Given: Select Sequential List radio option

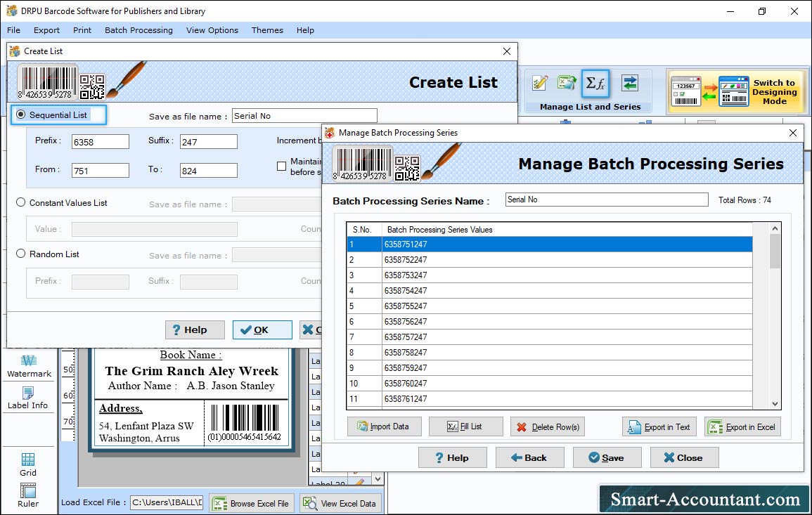Looking at the screenshot, I should pyautogui.click(x=20, y=115).
